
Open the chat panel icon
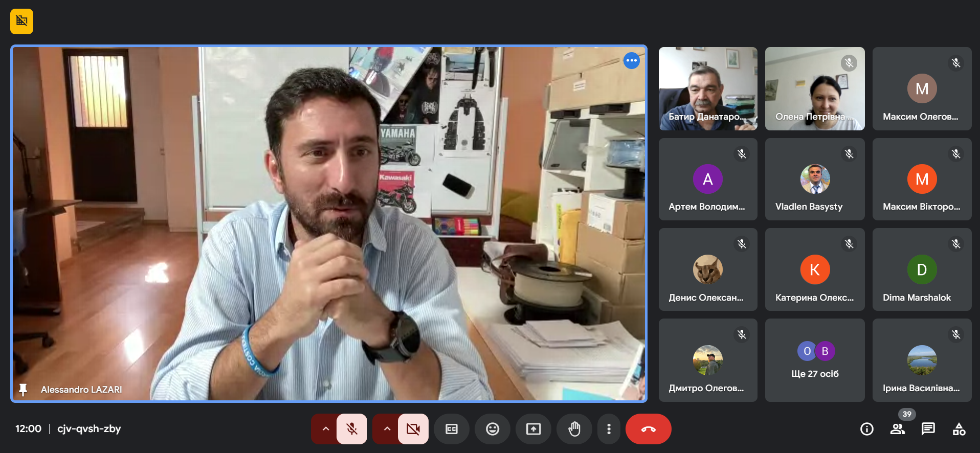(x=928, y=429)
